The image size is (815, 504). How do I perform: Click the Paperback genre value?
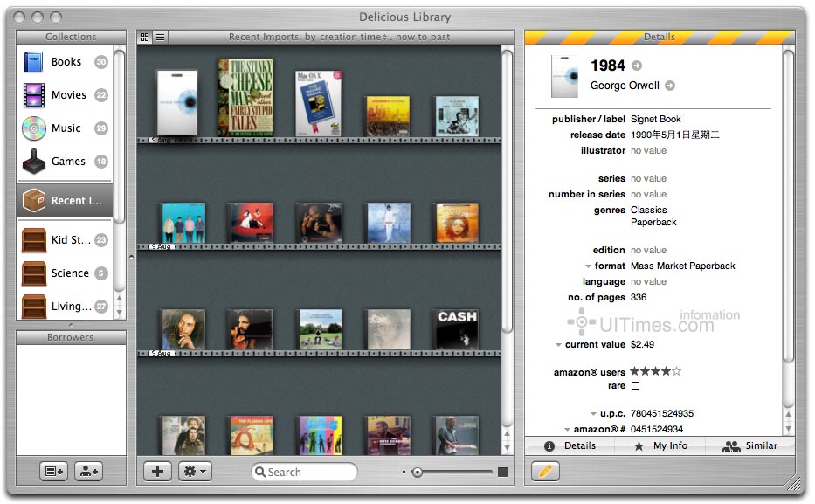pyautogui.click(x=653, y=222)
